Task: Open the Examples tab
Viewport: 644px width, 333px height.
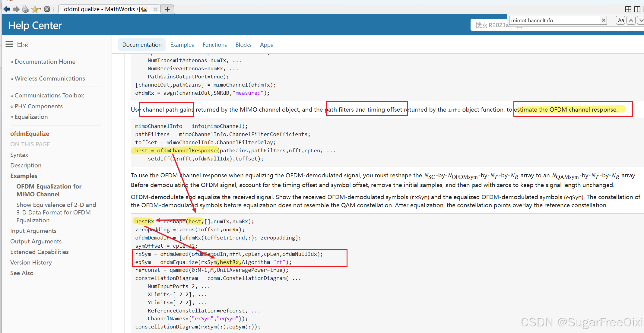Action: pyautogui.click(x=182, y=45)
